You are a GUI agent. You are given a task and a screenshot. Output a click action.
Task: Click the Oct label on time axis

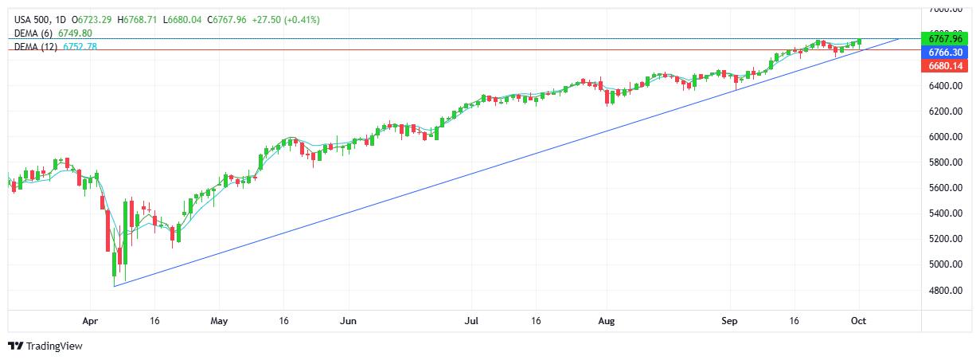tap(858, 321)
